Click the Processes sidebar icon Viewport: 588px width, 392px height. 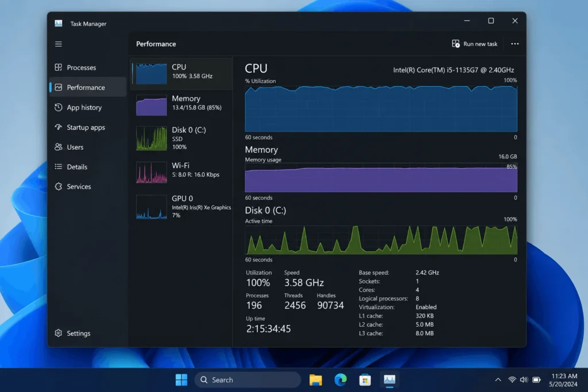pyautogui.click(x=59, y=68)
